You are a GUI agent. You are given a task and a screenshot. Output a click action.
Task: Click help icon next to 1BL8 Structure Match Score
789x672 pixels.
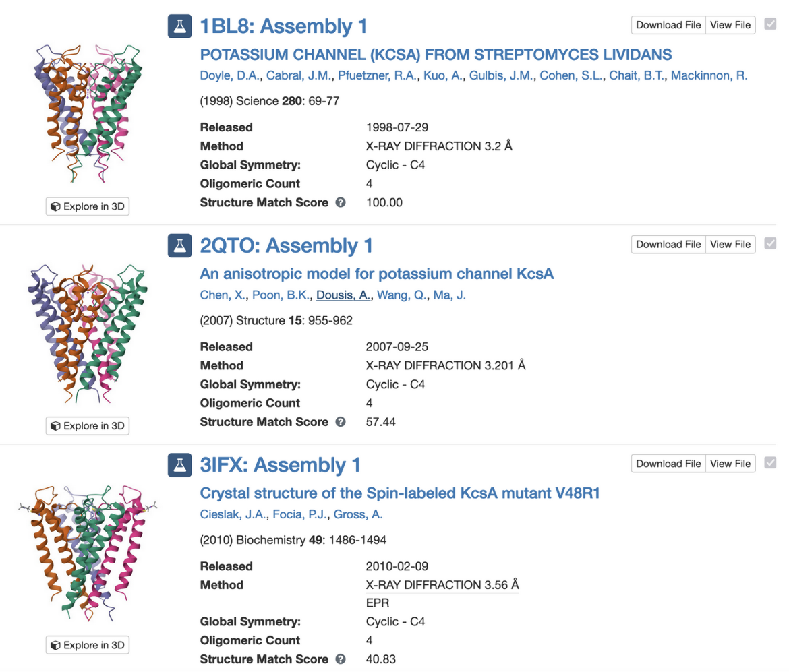click(341, 202)
